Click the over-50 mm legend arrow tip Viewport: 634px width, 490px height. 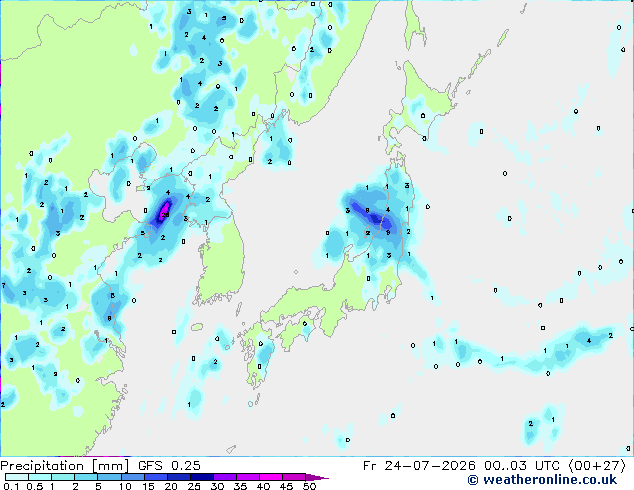(317, 477)
